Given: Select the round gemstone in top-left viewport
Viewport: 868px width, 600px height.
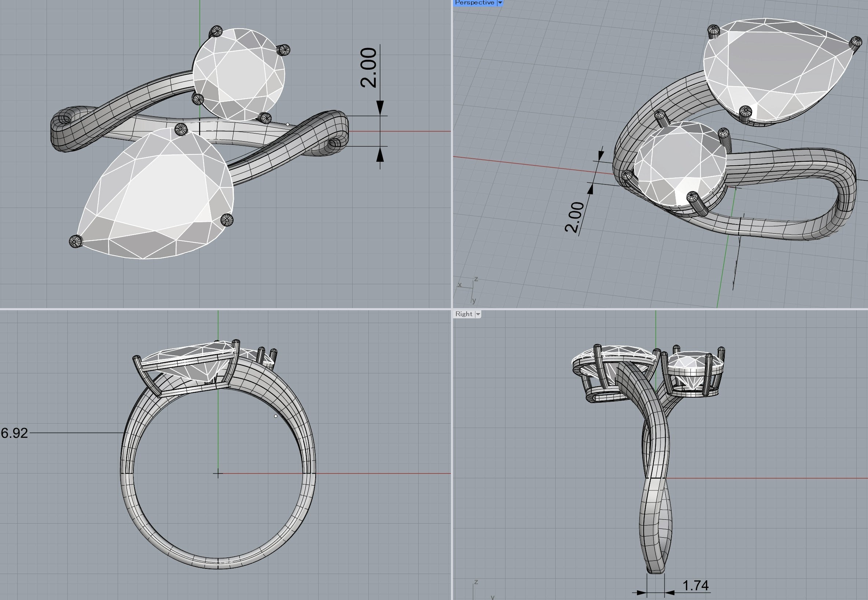Looking at the screenshot, I should pos(239,74).
